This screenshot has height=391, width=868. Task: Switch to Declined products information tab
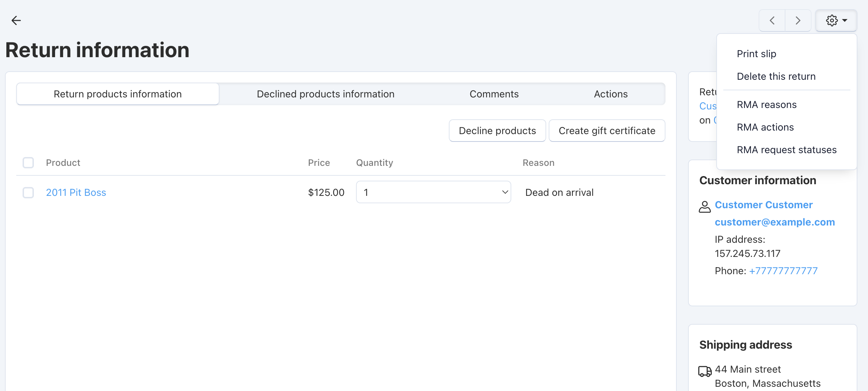(x=325, y=94)
